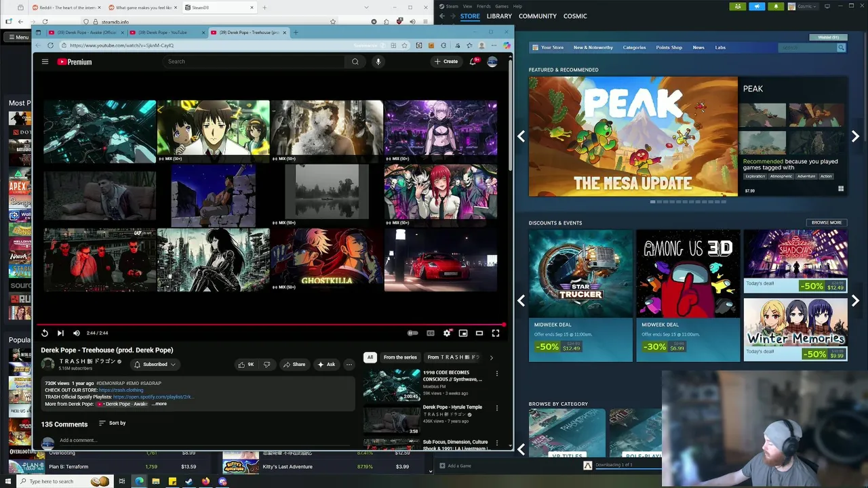The width and height of the screenshot is (868, 488).
Task: Open Sort by comments menu
Action: [x=113, y=423]
